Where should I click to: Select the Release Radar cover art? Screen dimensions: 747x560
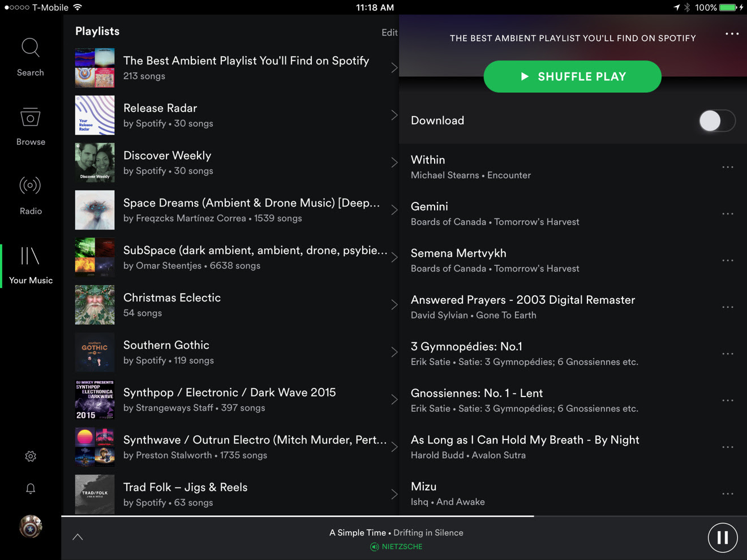95,115
